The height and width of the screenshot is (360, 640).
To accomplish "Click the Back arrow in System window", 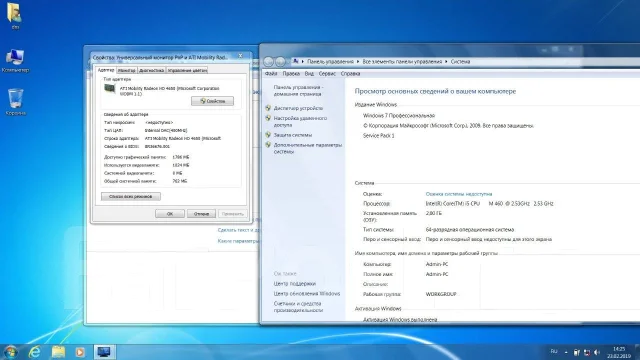I will coord(268,62).
